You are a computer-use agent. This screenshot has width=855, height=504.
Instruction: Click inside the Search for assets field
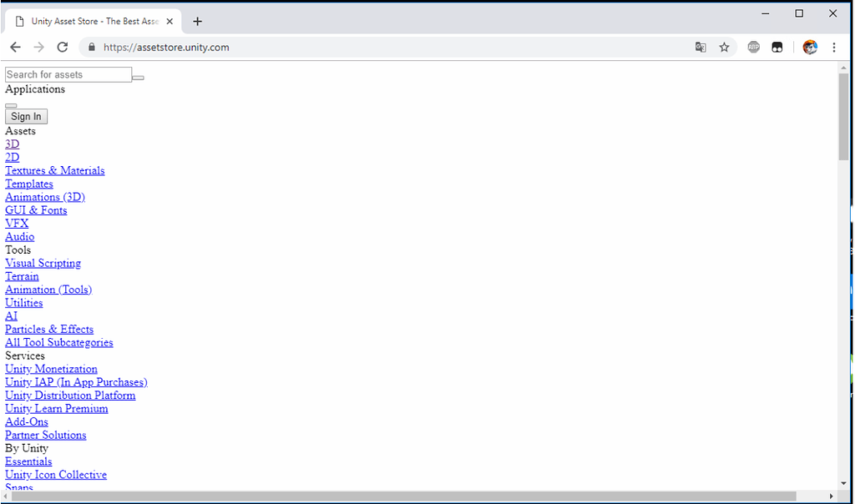pos(67,74)
